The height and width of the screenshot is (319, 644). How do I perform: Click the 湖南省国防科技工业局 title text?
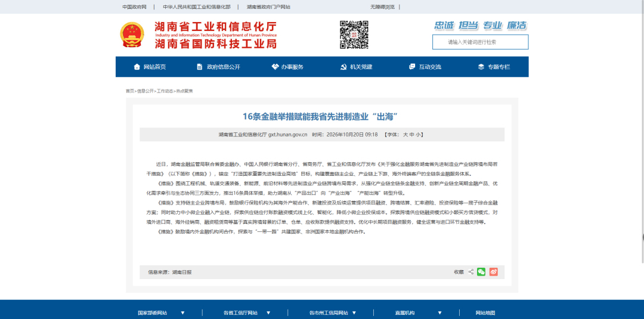[x=216, y=44]
